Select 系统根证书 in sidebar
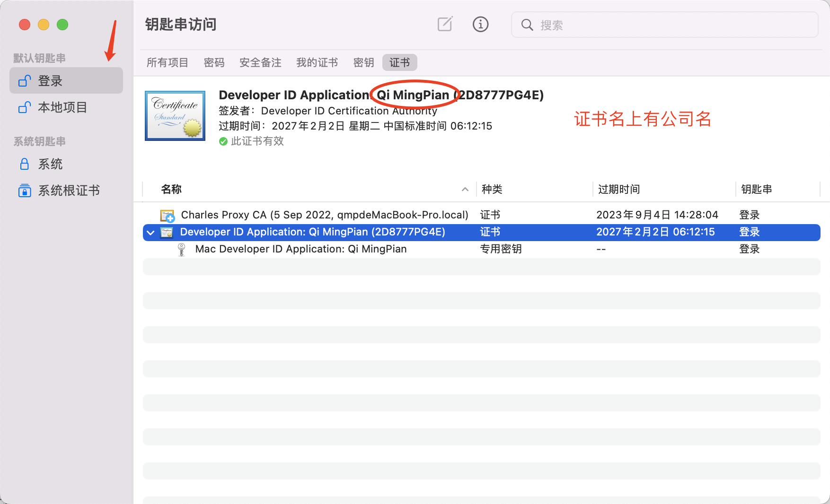This screenshot has width=830, height=504. [x=66, y=191]
